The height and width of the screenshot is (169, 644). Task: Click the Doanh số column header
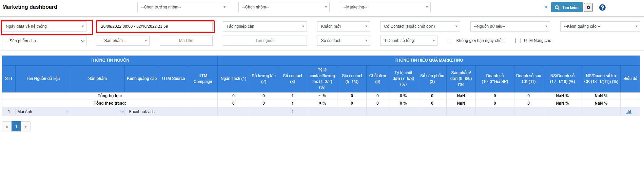tap(494, 79)
